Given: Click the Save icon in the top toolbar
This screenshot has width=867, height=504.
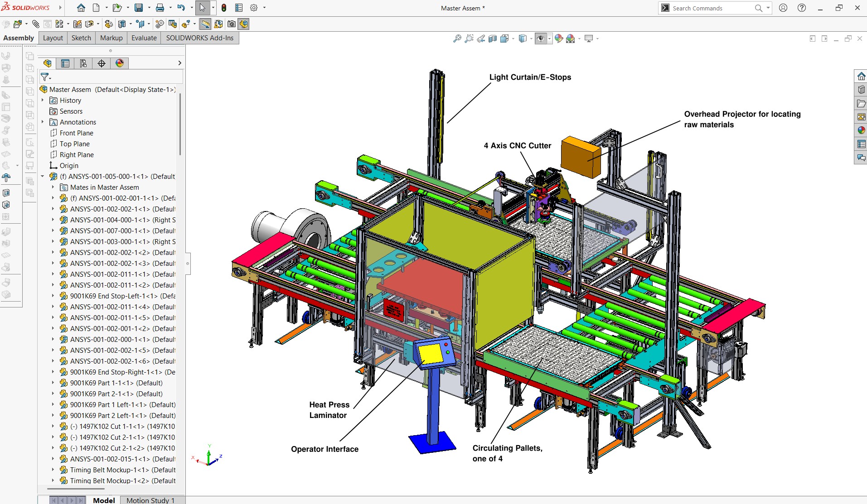Looking at the screenshot, I should pyautogui.click(x=139, y=8).
